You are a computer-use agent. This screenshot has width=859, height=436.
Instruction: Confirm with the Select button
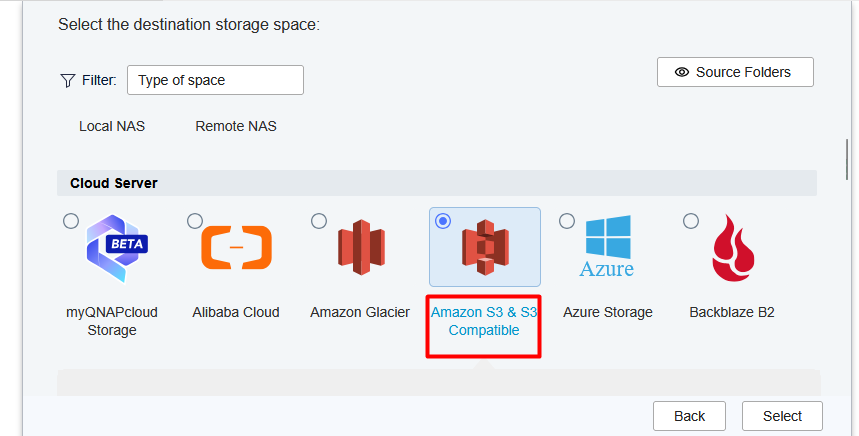pyautogui.click(x=782, y=416)
